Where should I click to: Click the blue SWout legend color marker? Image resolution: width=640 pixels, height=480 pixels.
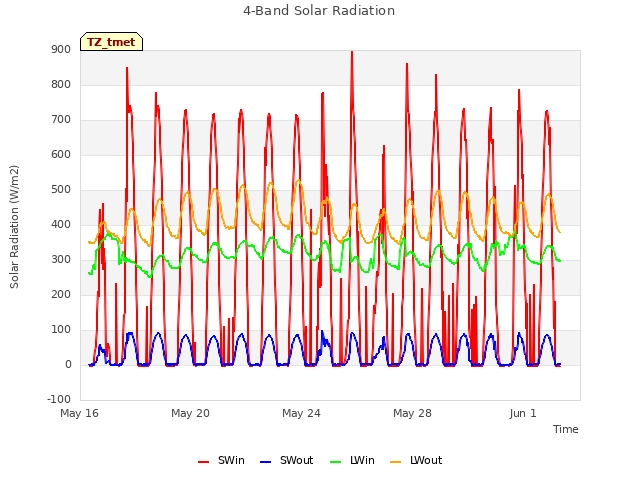(265, 462)
